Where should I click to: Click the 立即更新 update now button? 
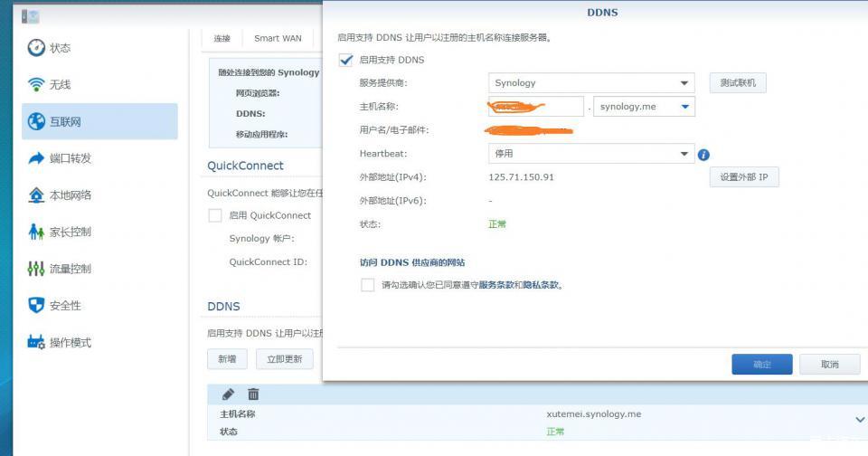point(285,359)
